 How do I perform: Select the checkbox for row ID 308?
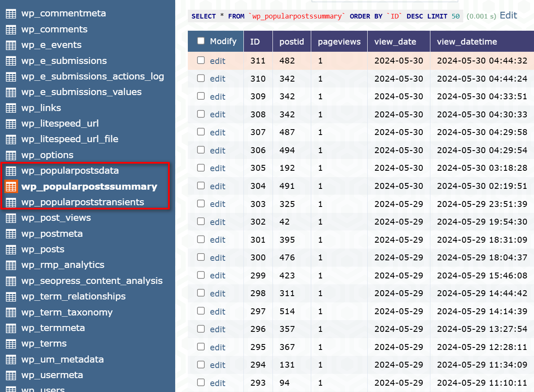coord(201,114)
